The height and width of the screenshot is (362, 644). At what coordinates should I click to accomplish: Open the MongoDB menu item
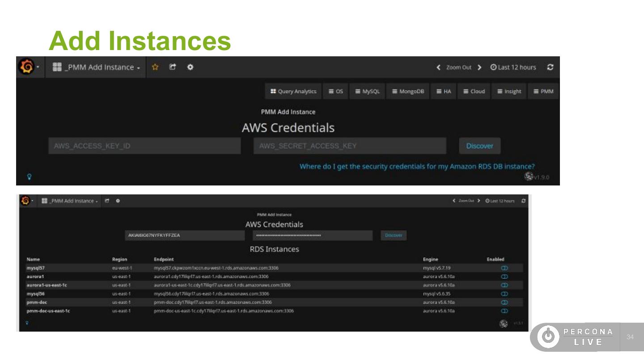tap(408, 92)
